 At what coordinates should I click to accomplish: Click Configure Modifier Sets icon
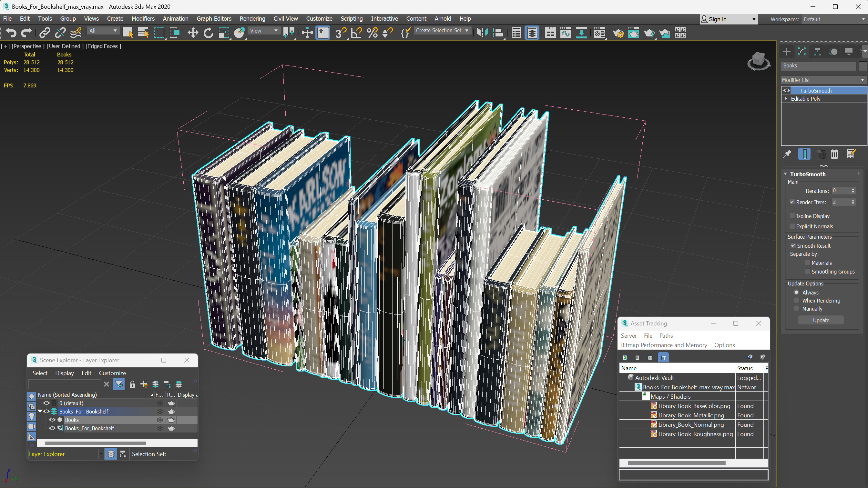(851, 154)
